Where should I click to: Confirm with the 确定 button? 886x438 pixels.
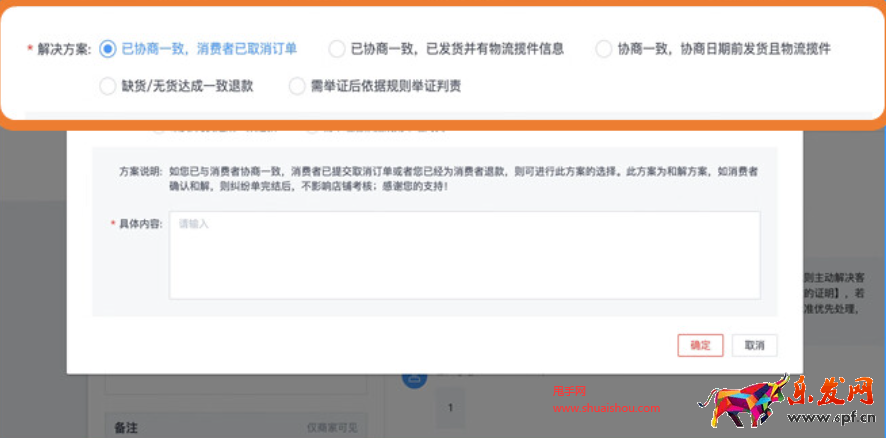700,345
